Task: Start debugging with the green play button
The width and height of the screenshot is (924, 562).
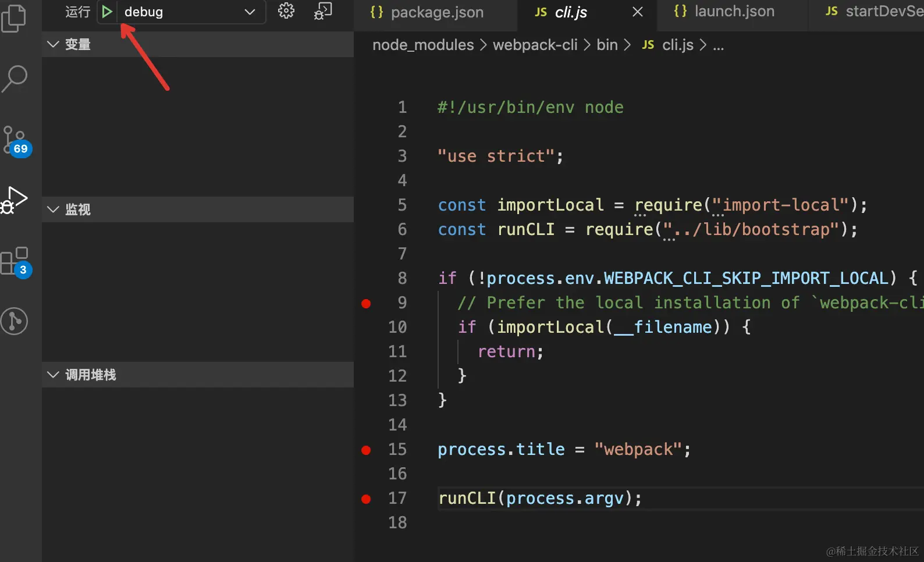Action: [106, 12]
